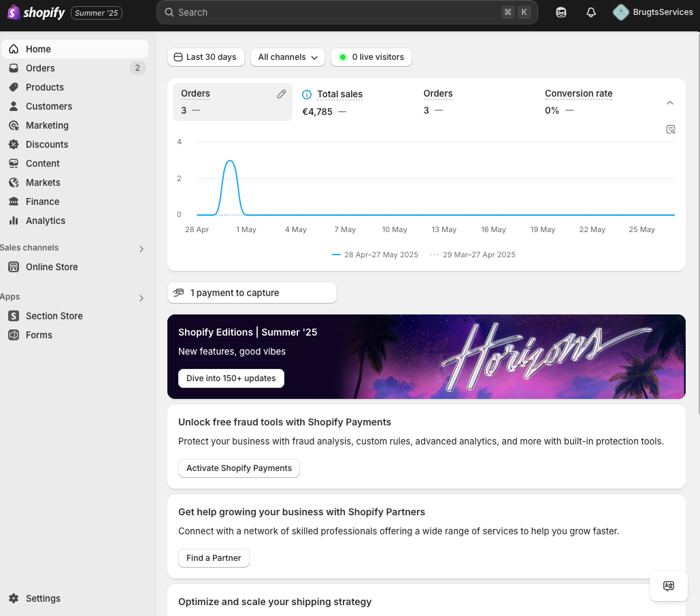Click the Find a Partner button

tap(214, 558)
